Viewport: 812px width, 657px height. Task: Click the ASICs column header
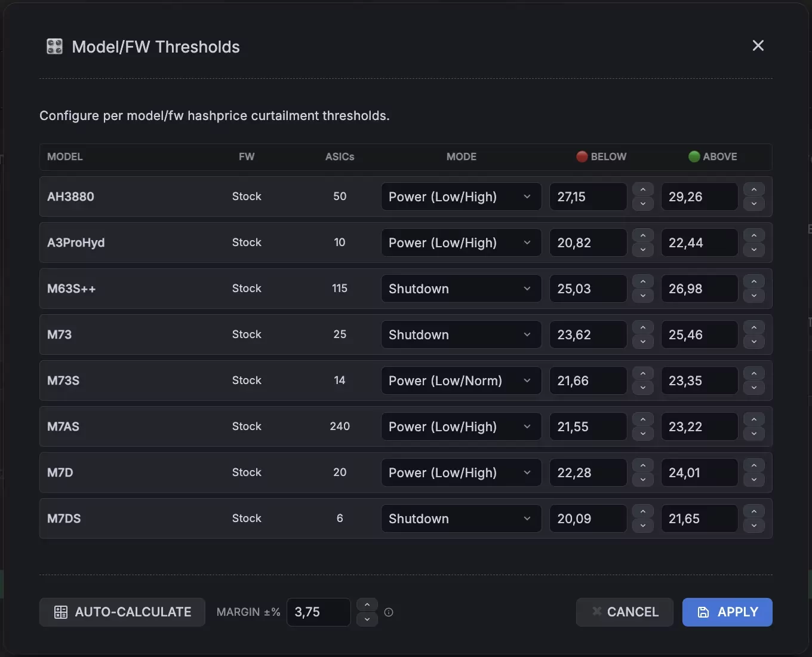(340, 156)
